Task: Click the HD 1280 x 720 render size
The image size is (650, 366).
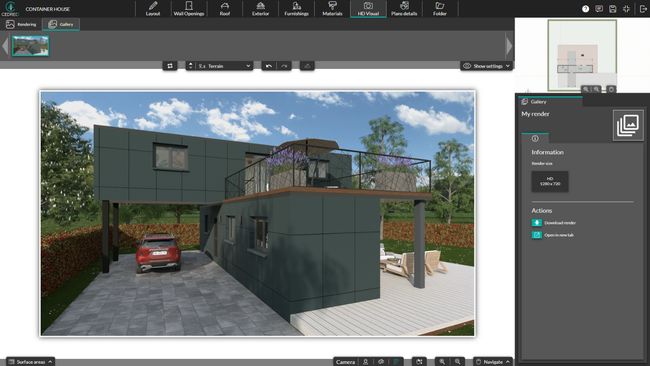Action: [550, 181]
